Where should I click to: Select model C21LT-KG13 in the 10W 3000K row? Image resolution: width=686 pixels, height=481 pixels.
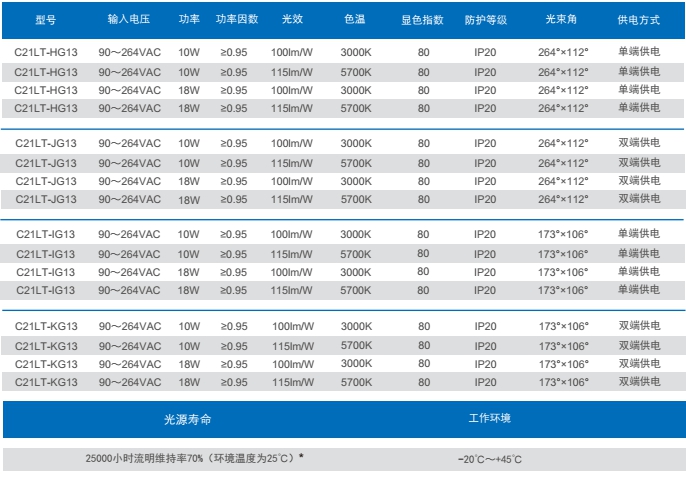[46, 327]
